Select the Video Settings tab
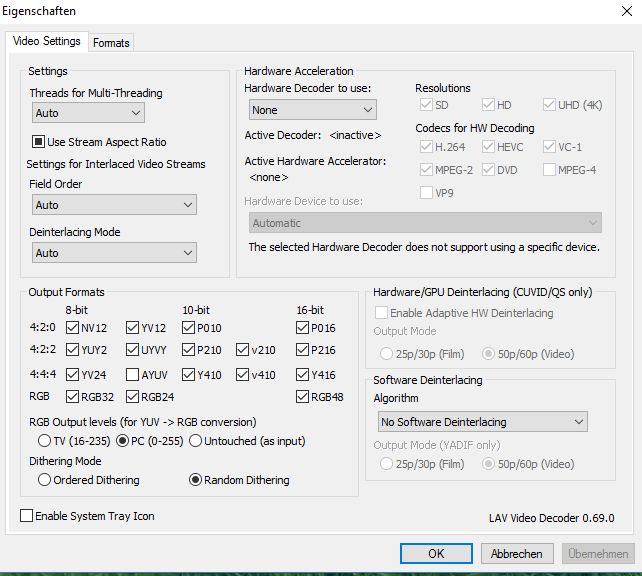This screenshot has height=576, width=642. tap(47, 41)
